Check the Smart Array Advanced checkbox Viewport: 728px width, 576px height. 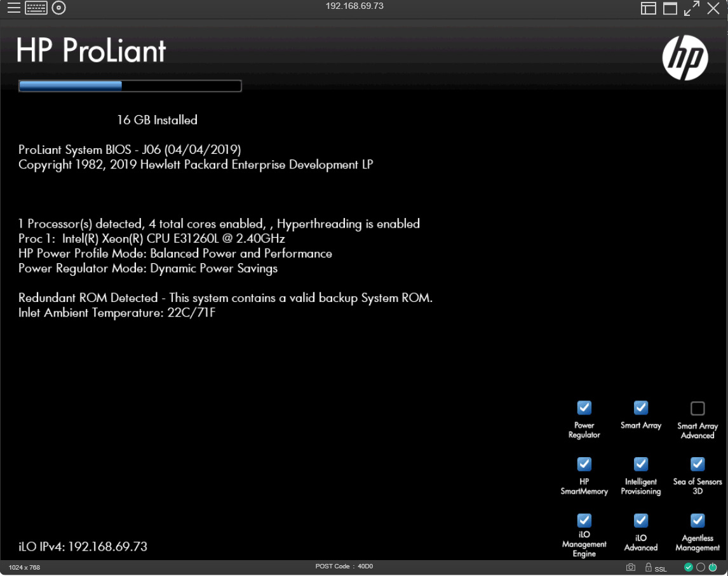click(698, 408)
